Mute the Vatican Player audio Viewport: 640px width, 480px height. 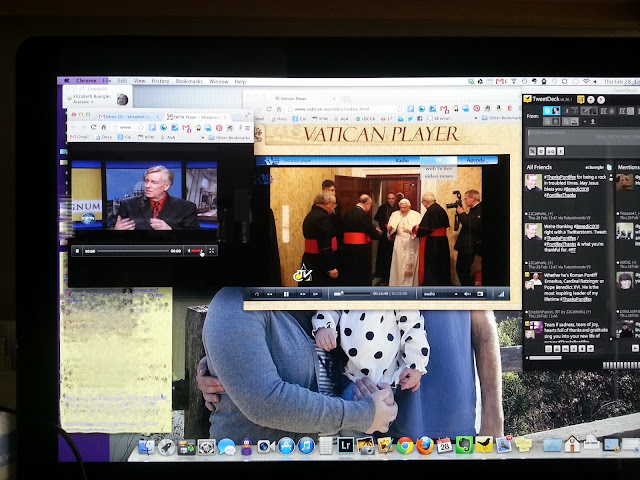pyautogui.click(x=468, y=294)
